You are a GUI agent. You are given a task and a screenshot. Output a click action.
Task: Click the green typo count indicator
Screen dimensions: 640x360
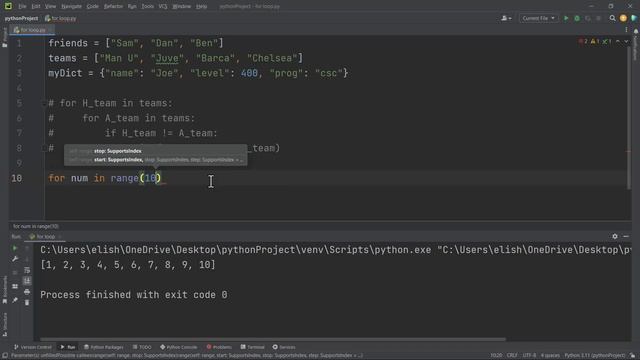[x=607, y=41]
